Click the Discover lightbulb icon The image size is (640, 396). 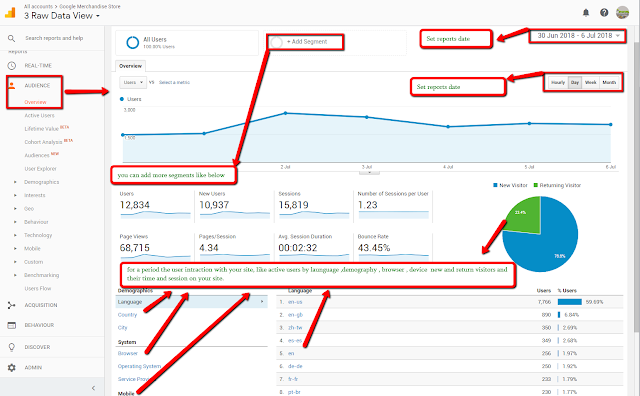click(11, 347)
